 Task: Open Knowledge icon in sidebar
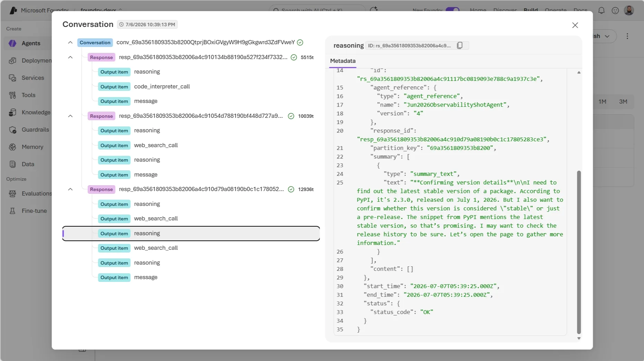point(12,112)
